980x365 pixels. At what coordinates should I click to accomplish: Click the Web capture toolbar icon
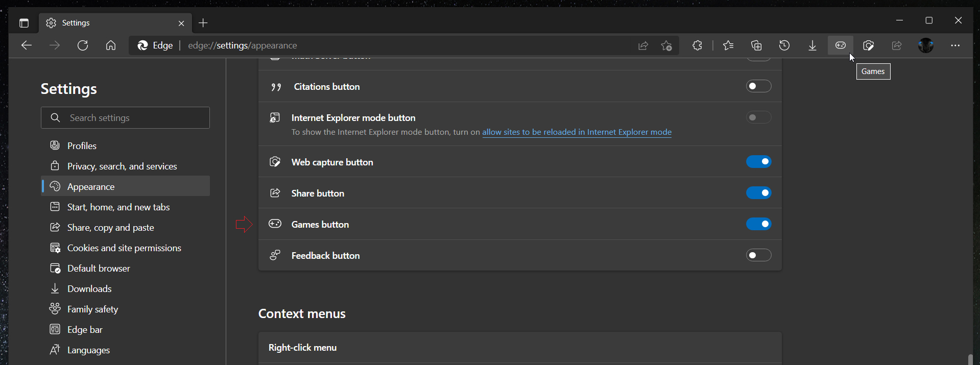click(x=868, y=45)
